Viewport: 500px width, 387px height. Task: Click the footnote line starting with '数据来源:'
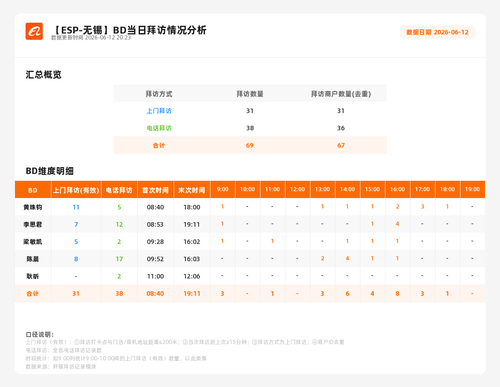61,367
